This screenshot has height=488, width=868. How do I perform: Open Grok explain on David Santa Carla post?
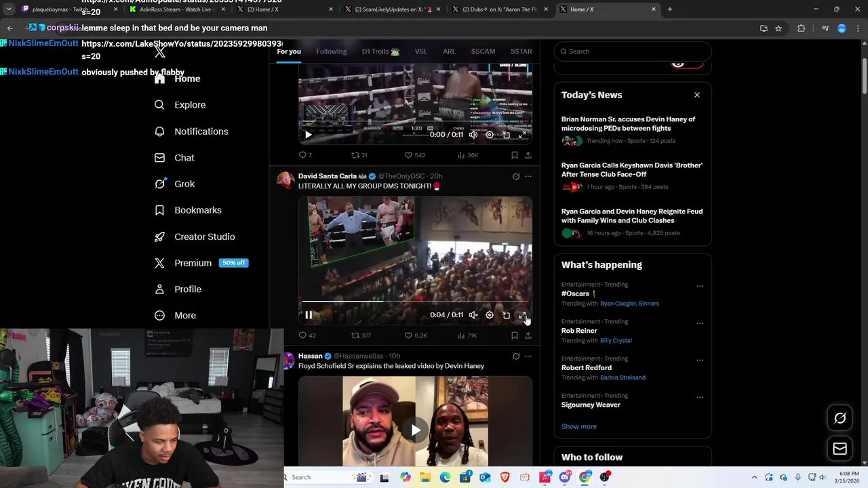pyautogui.click(x=516, y=176)
